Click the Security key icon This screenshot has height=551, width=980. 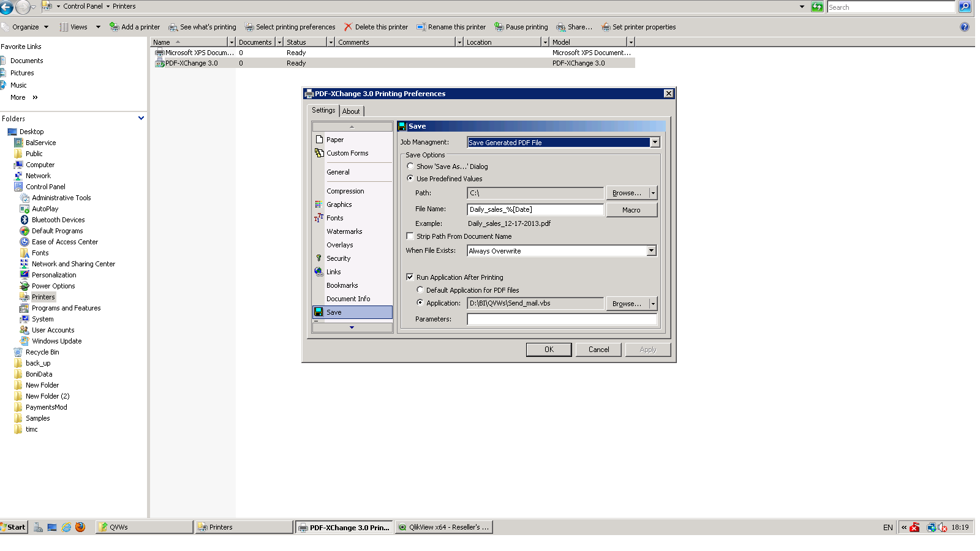[x=318, y=258]
